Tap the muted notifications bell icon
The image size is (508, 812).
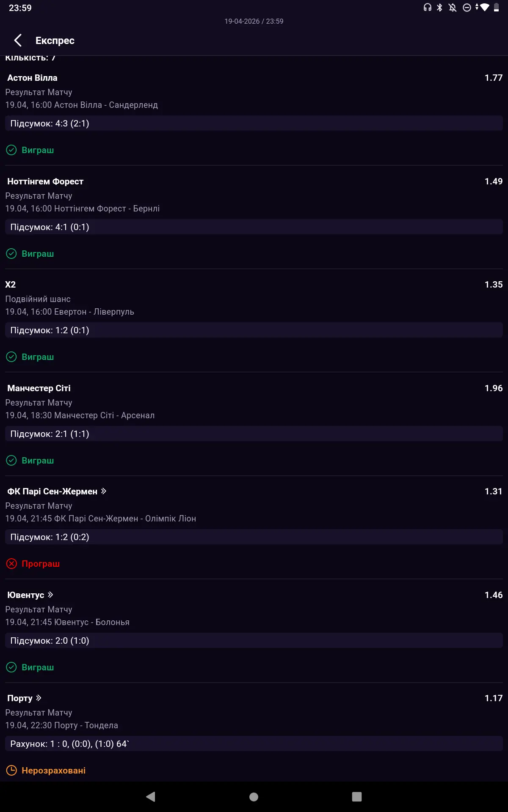click(x=453, y=8)
